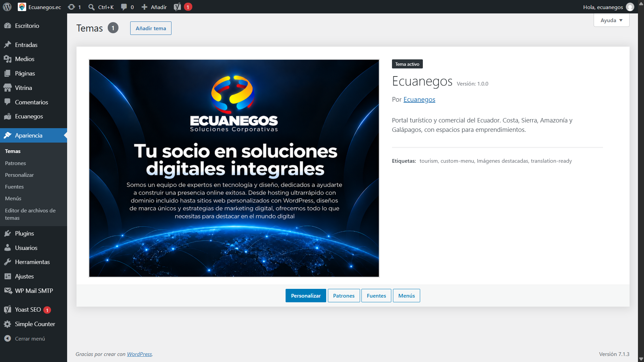644x362 pixels.
Task: Click the blue Personalizar button
Action: click(306, 296)
